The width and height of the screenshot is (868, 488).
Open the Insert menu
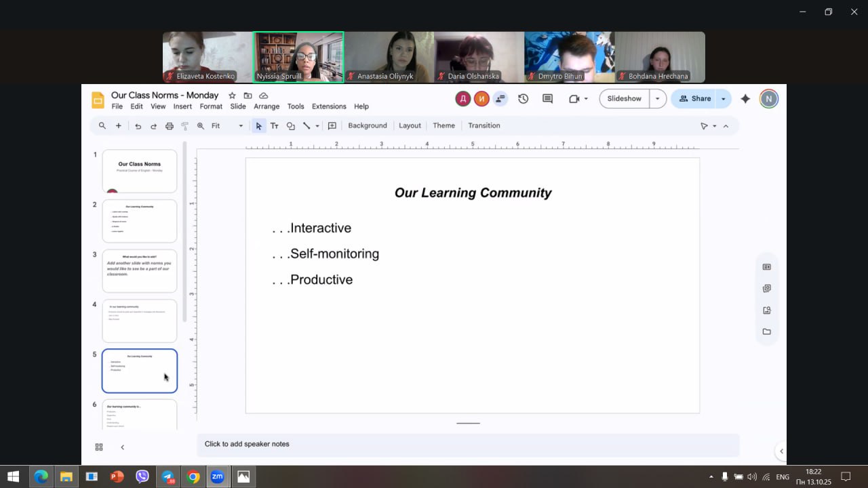point(182,106)
